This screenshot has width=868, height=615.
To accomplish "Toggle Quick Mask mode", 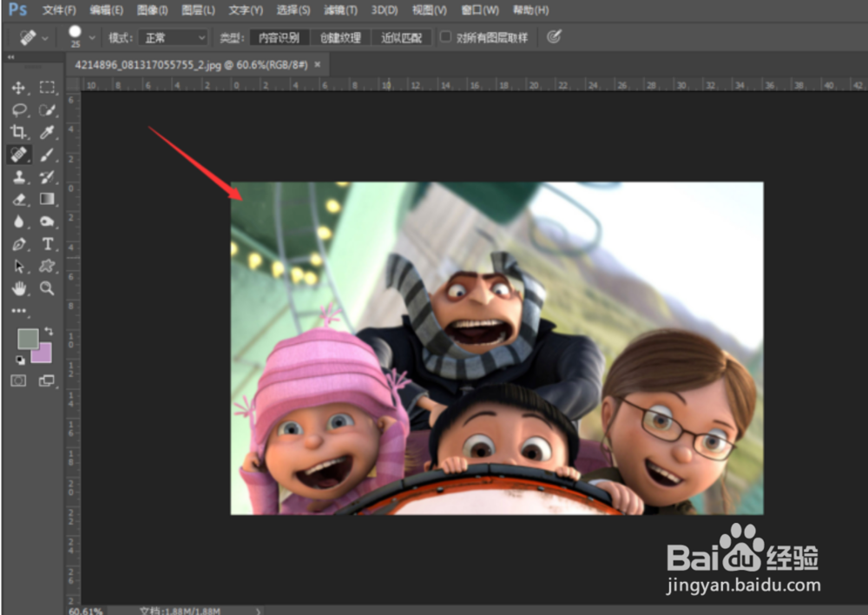I will [18, 380].
